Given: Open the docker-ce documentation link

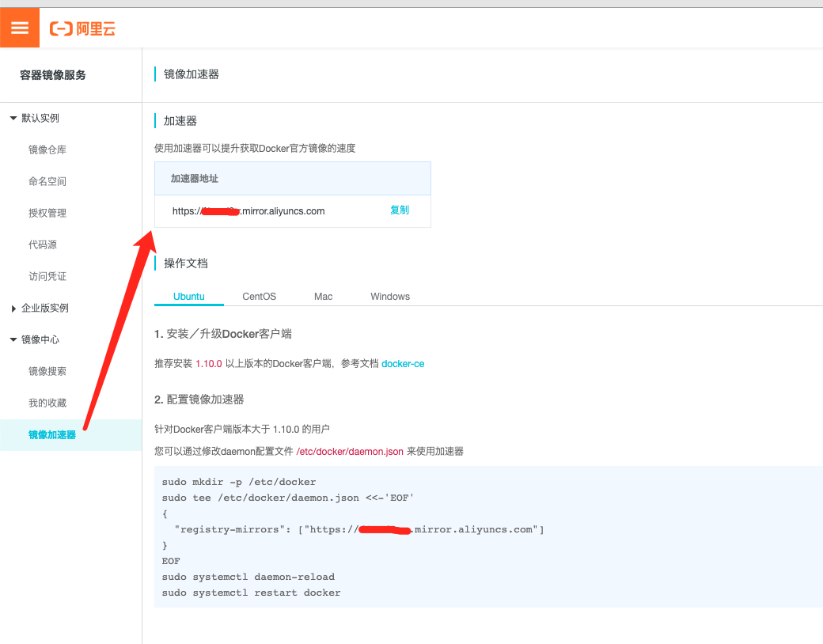Looking at the screenshot, I should pos(403,364).
